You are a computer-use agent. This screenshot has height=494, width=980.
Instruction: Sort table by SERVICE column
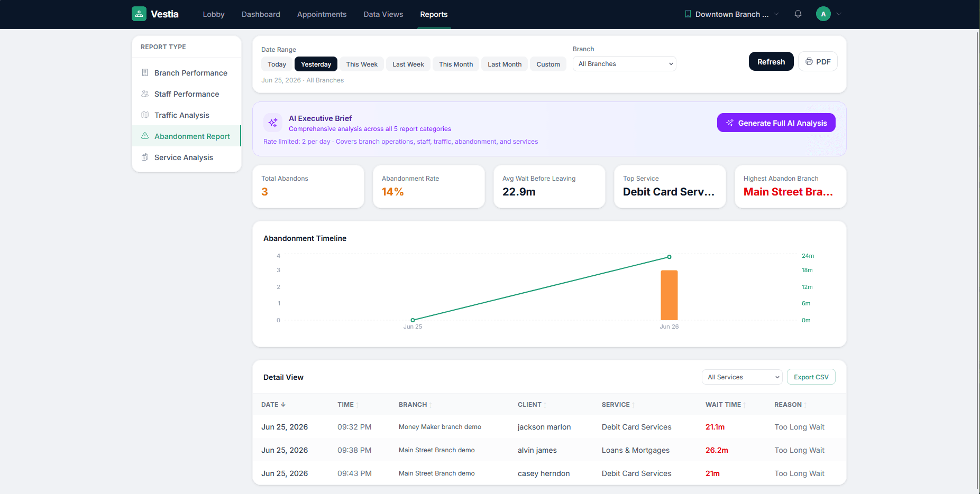point(618,405)
